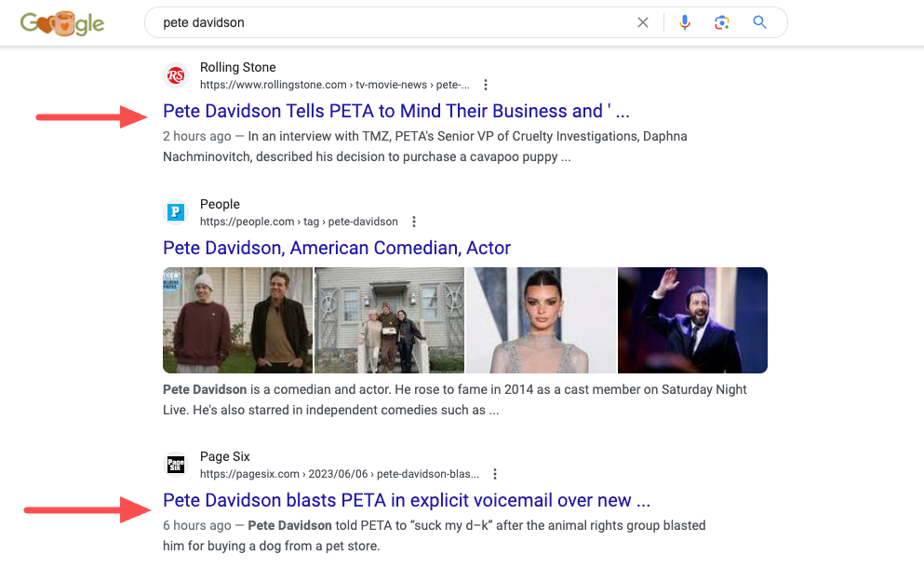Open Pete Davidson, American Comedian, Actor link

pos(337,248)
